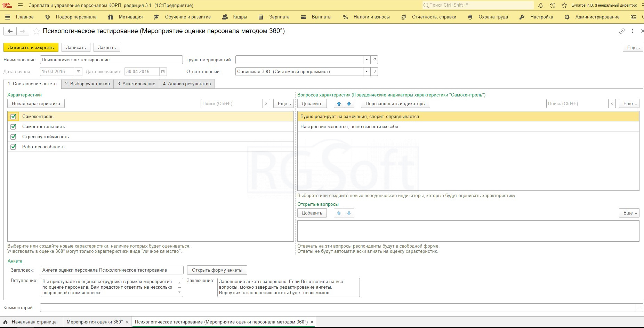Open favorites star in title bar
Image resolution: width=644 pixels, height=328 pixels.
point(564,6)
